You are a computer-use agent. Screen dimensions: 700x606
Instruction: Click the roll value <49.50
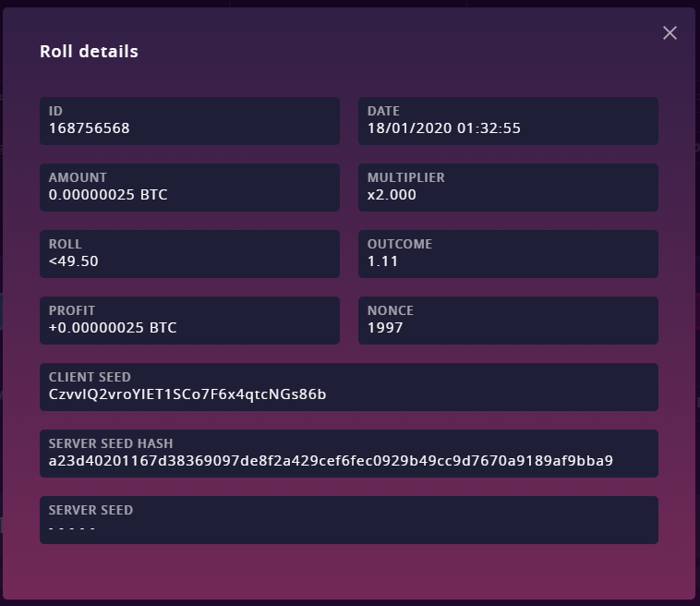pyautogui.click(x=74, y=261)
